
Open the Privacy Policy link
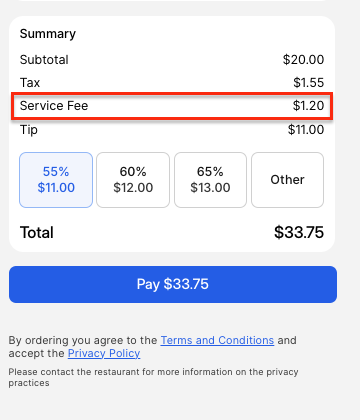click(104, 353)
